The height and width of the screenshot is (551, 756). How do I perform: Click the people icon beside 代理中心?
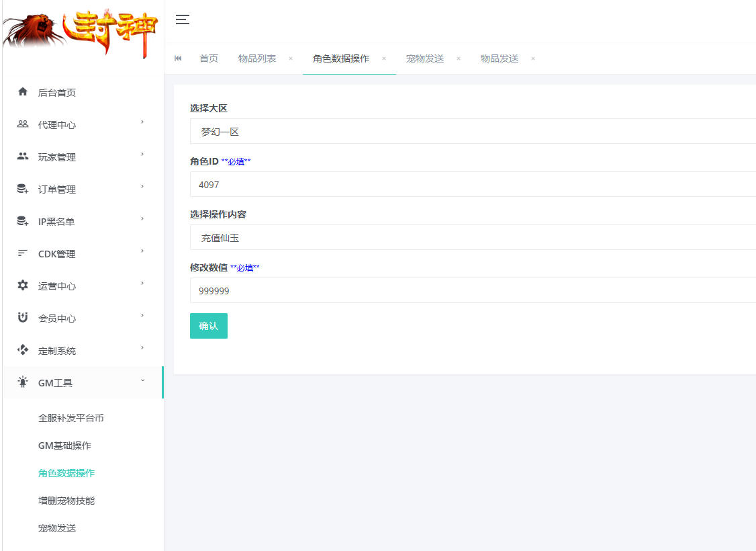23,124
